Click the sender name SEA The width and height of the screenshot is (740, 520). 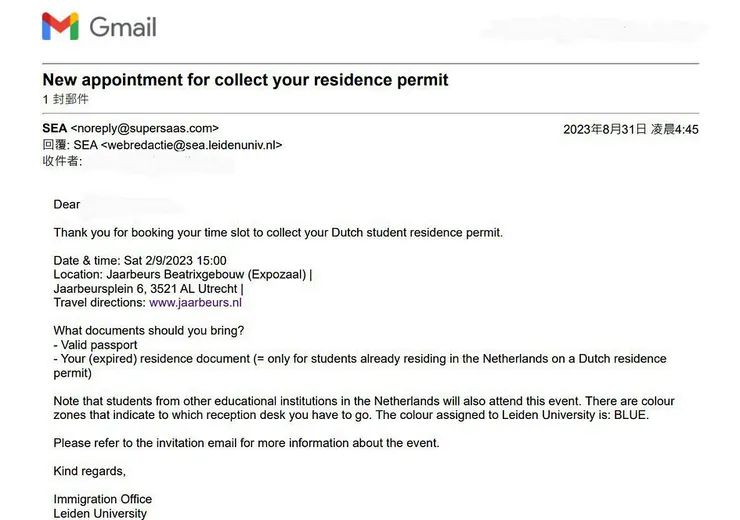pos(54,129)
